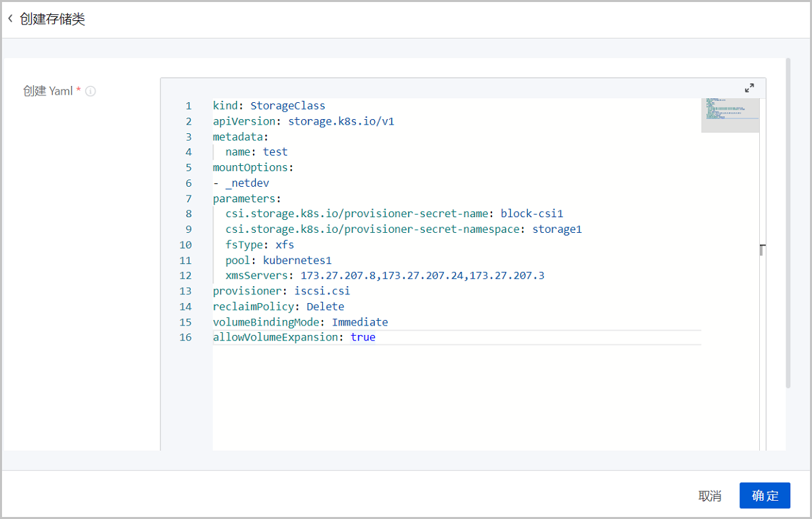Click the pool: kubernetes1 parameter
The width and height of the screenshot is (812, 519).
(x=277, y=260)
